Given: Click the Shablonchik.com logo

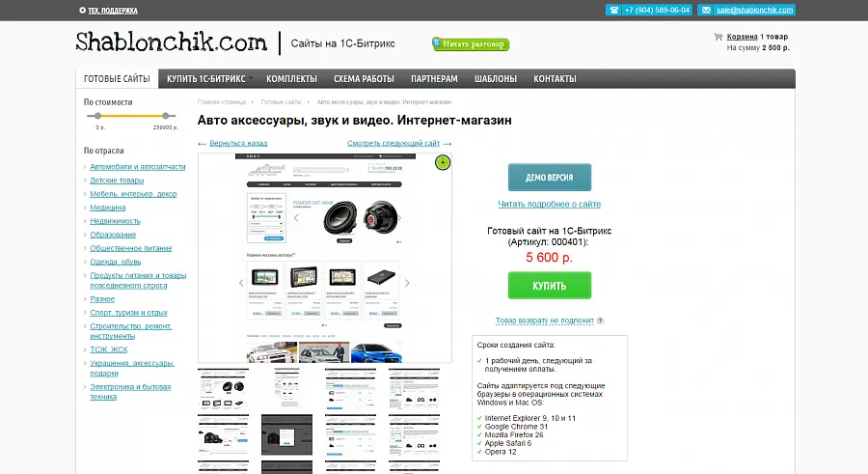Looking at the screenshot, I should coord(171,42).
